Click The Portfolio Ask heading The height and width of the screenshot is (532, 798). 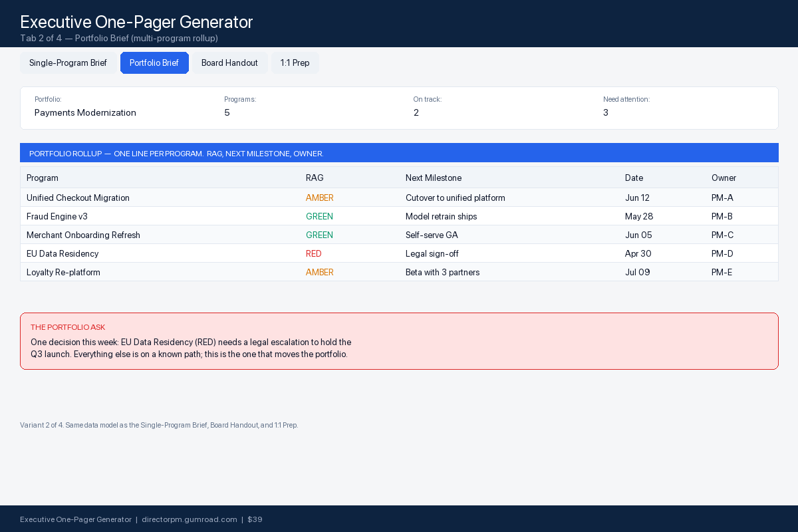68,327
